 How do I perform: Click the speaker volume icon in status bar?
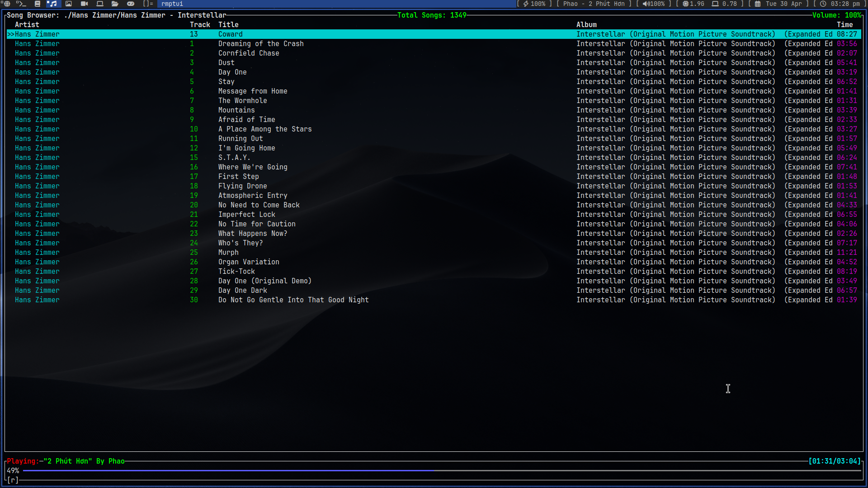point(646,4)
